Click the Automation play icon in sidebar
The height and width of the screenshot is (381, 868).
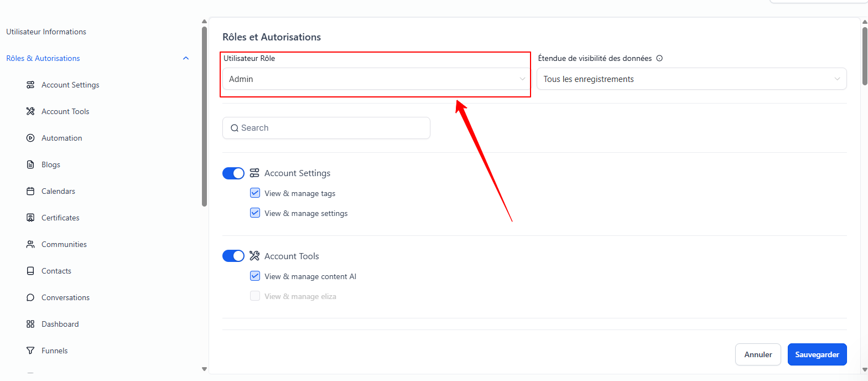click(30, 138)
